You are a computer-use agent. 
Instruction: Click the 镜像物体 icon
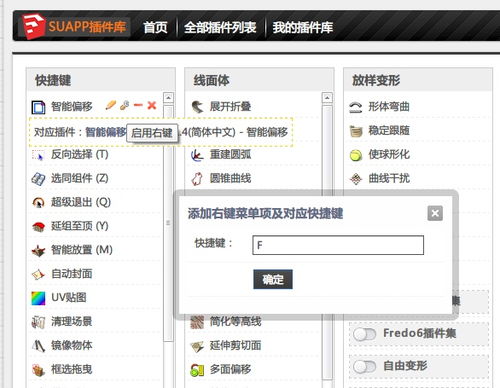pos(38,346)
